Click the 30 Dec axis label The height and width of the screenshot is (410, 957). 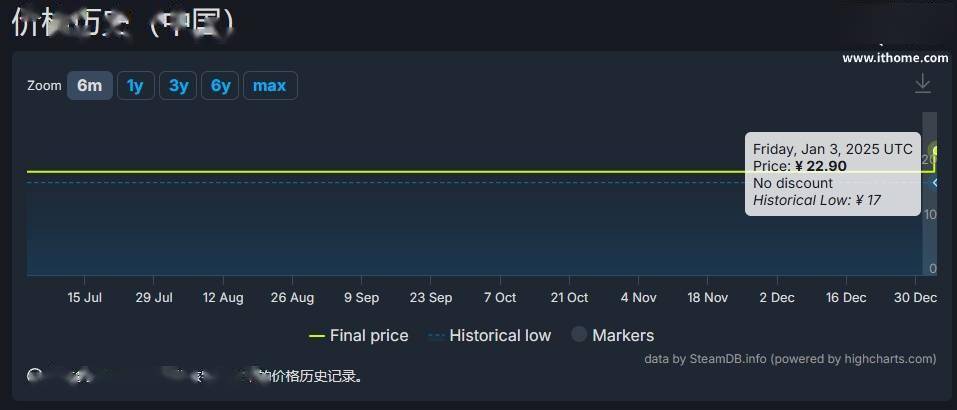pyautogui.click(x=915, y=298)
